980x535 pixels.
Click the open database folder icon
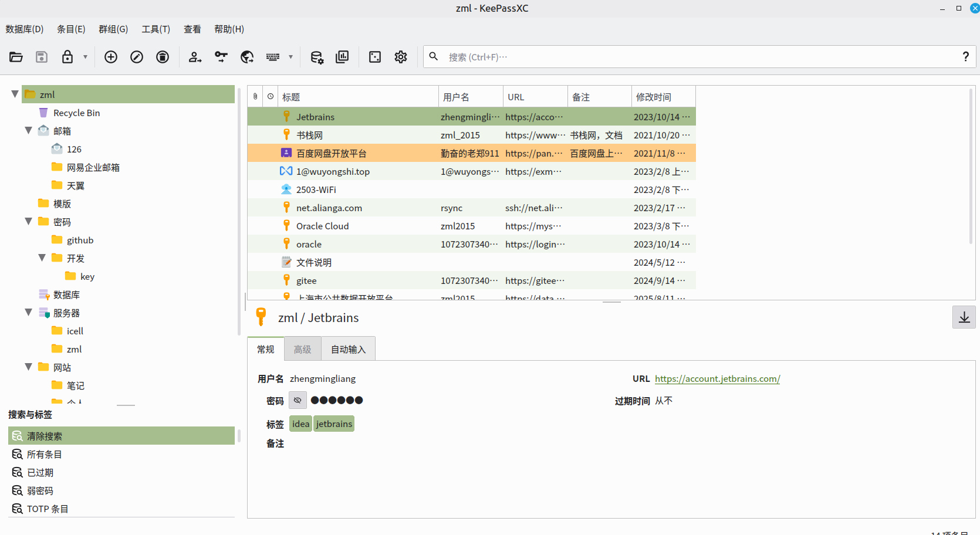[16, 57]
